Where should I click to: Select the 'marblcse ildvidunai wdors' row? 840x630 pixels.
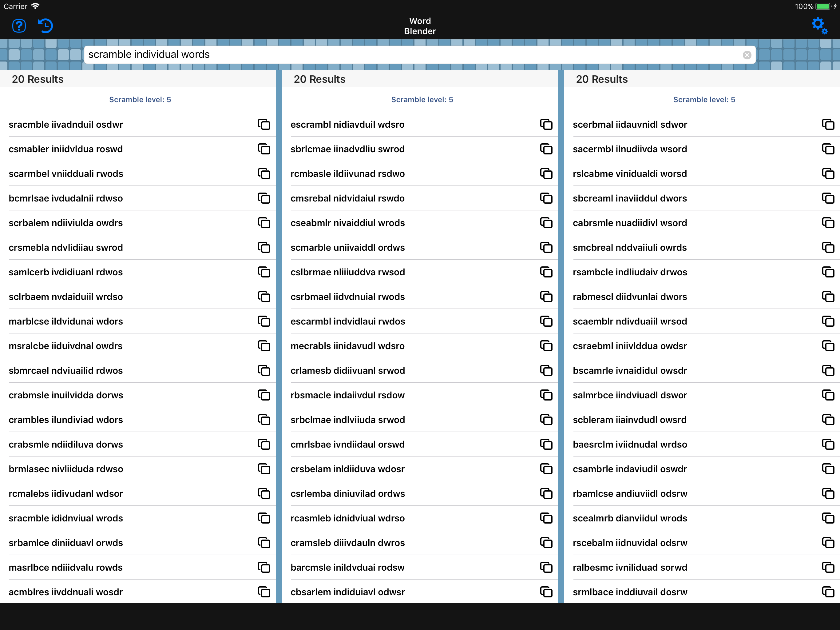66,321
